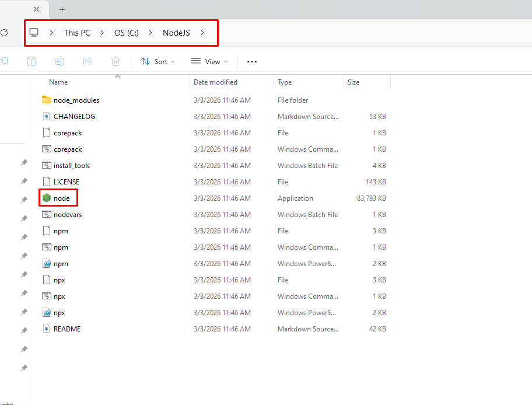Select the CHANGELOG file name

[x=74, y=117]
